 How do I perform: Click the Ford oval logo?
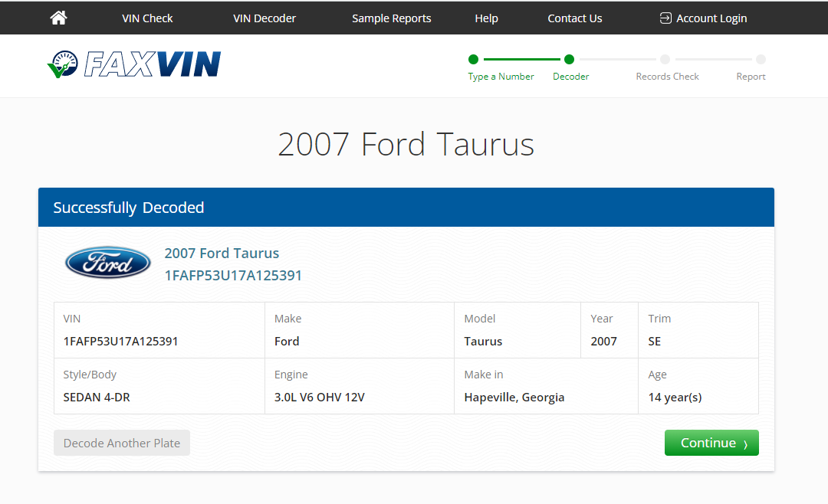pyautogui.click(x=108, y=262)
